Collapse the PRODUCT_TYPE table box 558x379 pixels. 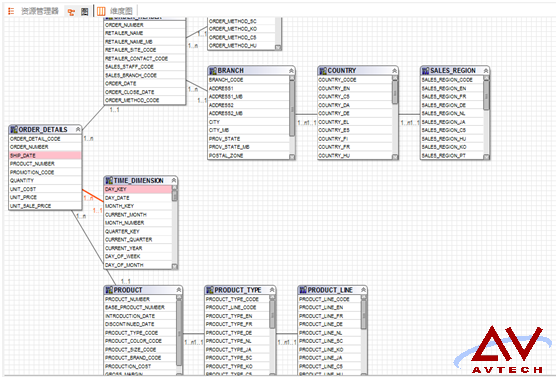tap(272, 290)
